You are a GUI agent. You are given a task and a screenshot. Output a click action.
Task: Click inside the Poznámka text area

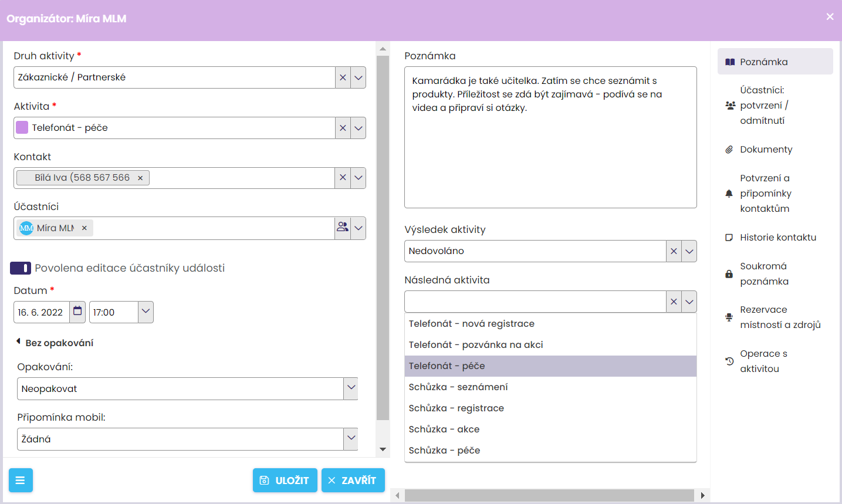pyautogui.click(x=550, y=153)
